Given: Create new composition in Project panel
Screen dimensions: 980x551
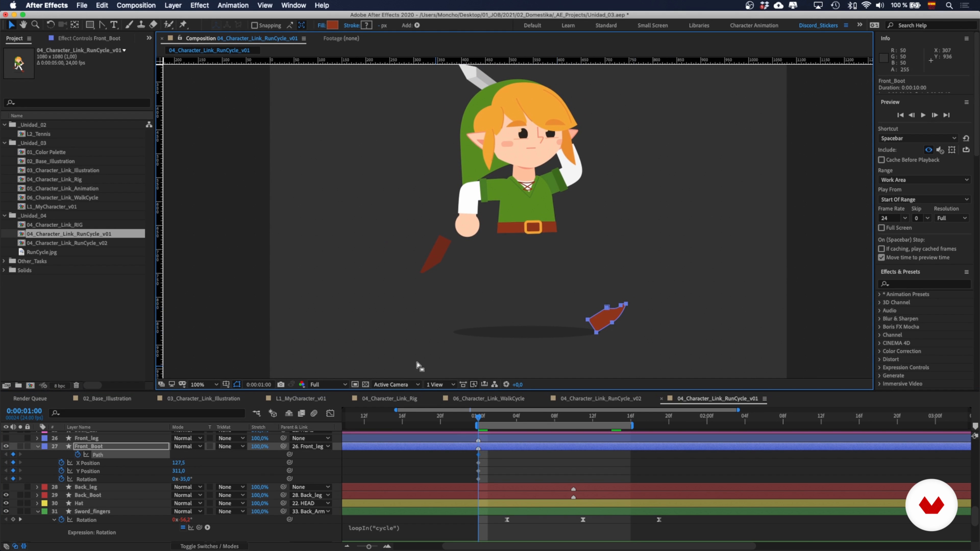Looking at the screenshot, I should [30, 385].
